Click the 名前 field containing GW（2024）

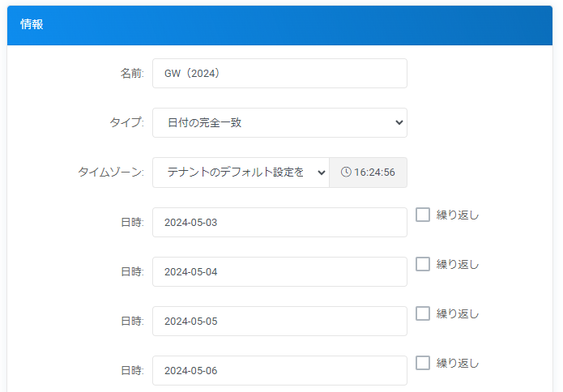(x=279, y=74)
